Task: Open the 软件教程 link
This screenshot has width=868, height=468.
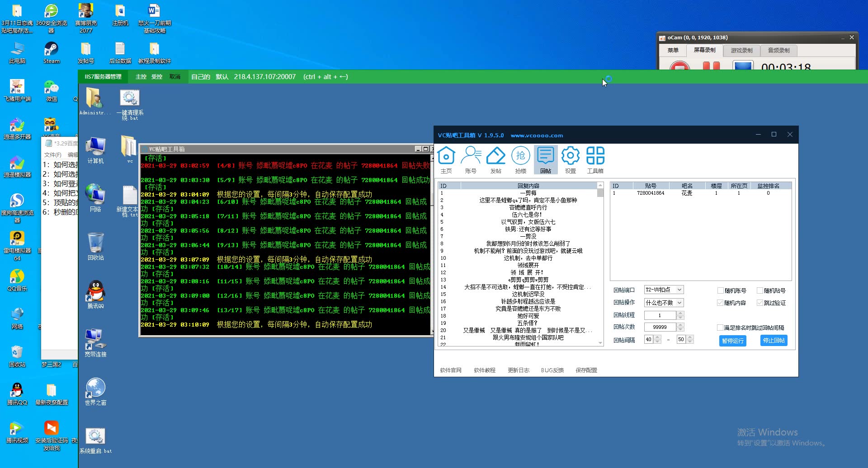Action: click(x=485, y=370)
